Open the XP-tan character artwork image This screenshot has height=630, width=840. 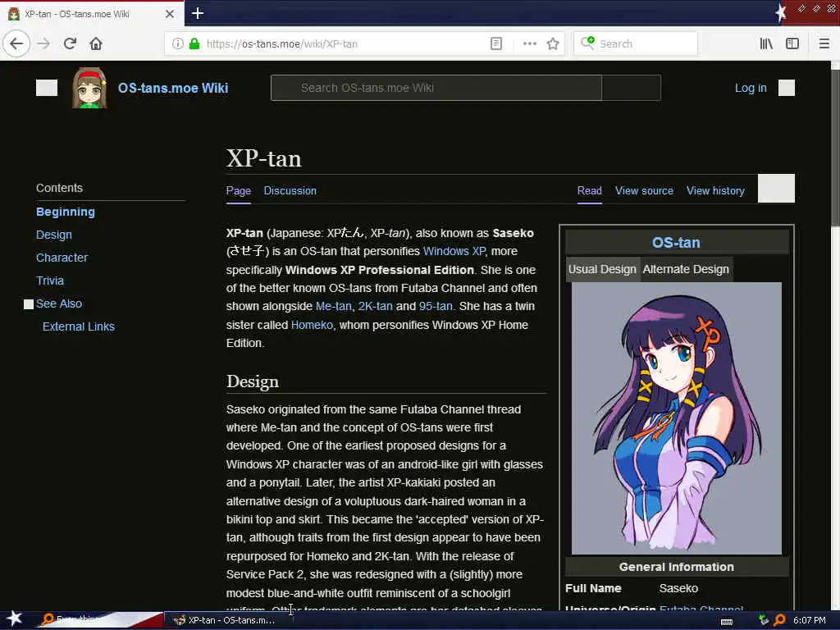coord(677,418)
